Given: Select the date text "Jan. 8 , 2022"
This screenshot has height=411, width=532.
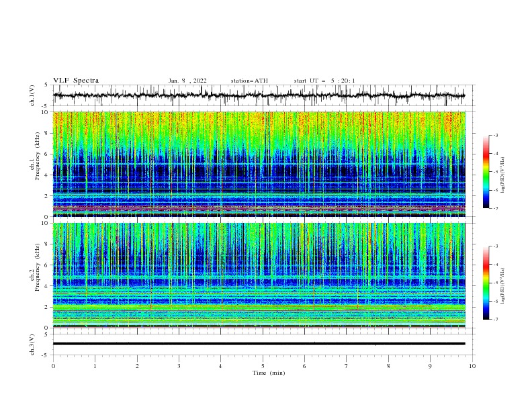Looking at the screenshot, I should [187, 81].
